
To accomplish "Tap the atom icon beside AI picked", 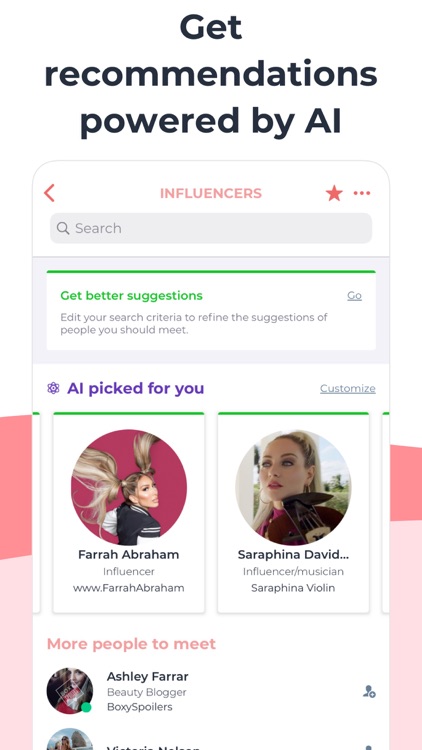I will click(x=53, y=388).
